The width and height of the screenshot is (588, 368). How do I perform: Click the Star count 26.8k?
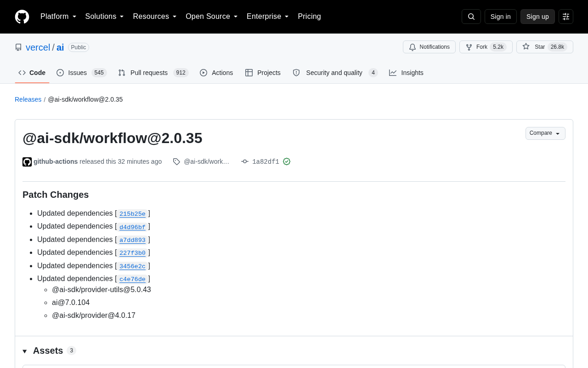pos(557,47)
